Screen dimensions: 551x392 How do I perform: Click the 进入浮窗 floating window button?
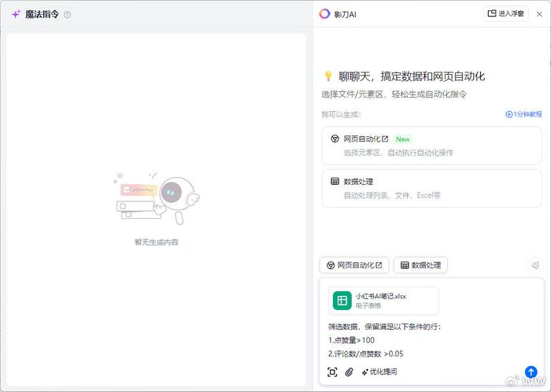tap(505, 13)
